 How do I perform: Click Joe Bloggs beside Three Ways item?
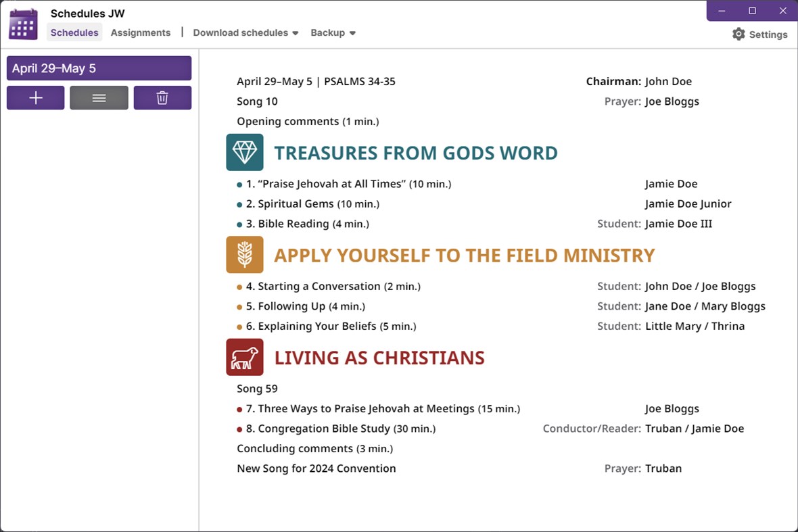tap(672, 408)
